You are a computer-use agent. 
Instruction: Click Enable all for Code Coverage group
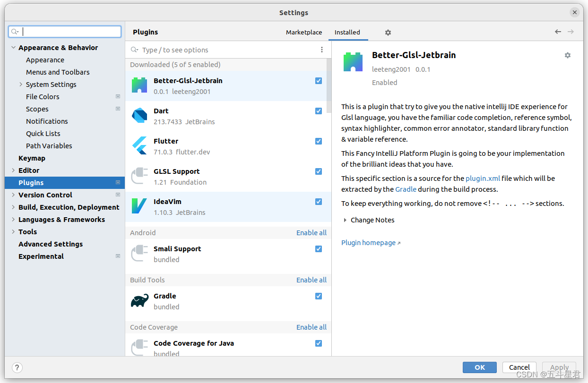pyautogui.click(x=311, y=327)
